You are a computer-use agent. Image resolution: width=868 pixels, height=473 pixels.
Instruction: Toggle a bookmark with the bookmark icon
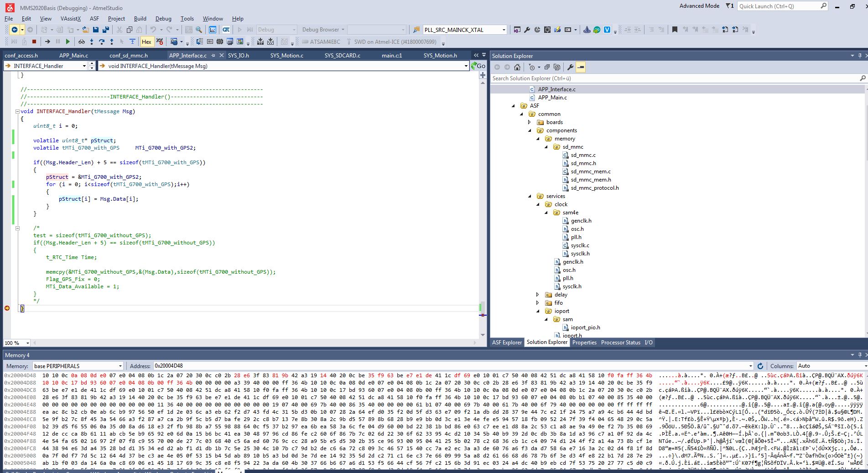pyautogui.click(x=674, y=30)
